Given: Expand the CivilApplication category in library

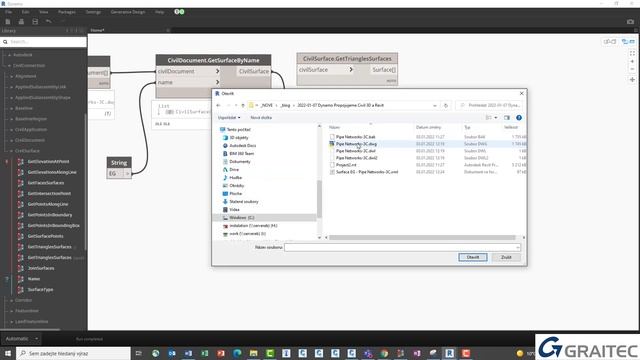Looking at the screenshot, I should pos(12,129).
